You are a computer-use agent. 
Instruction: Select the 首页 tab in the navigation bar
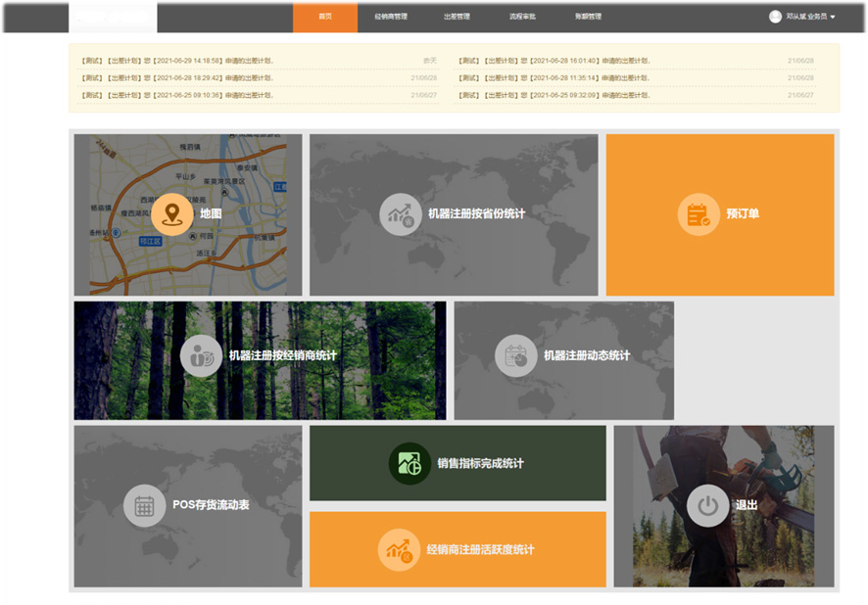point(325,17)
